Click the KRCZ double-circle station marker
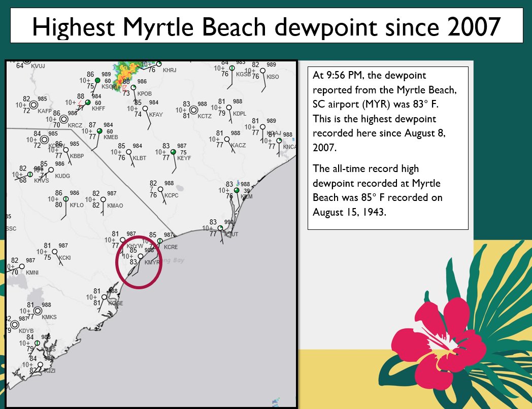 64,119
